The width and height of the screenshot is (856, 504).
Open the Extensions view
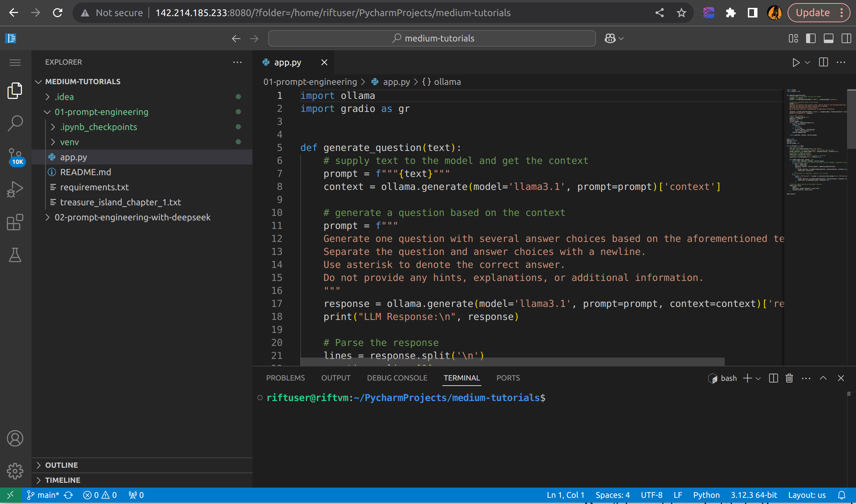tap(15, 222)
